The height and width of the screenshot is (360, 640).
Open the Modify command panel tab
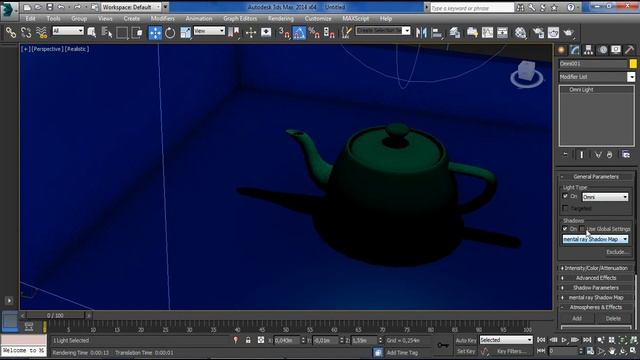pos(575,50)
